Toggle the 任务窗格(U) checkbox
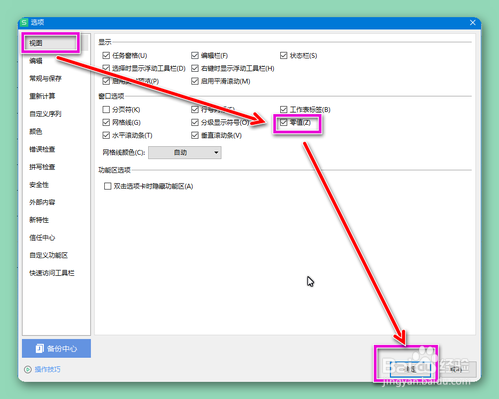The height and width of the screenshot is (399, 499). click(x=106, y=55)
